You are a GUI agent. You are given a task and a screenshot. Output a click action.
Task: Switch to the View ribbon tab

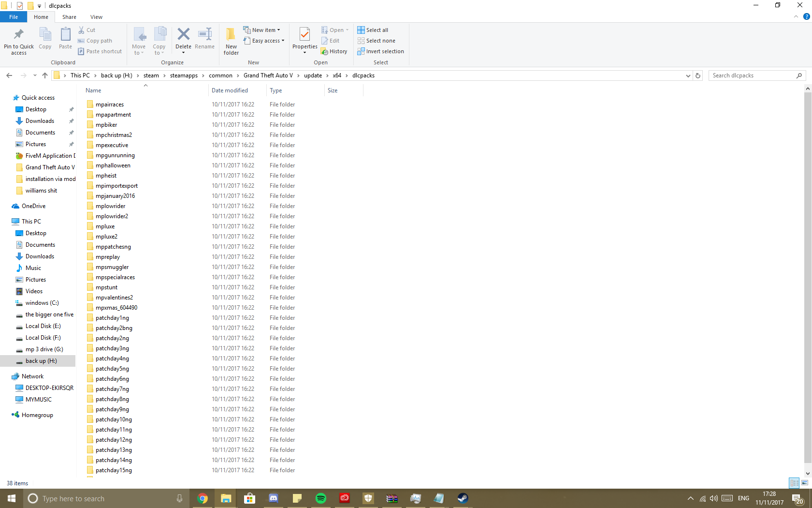point(96,17)
